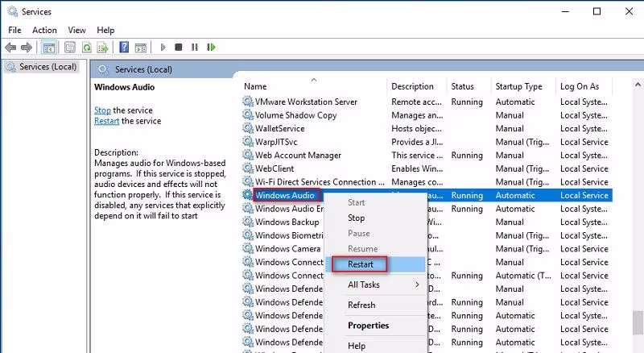Select the Volume Shadow Copy service

coord(295,115)
